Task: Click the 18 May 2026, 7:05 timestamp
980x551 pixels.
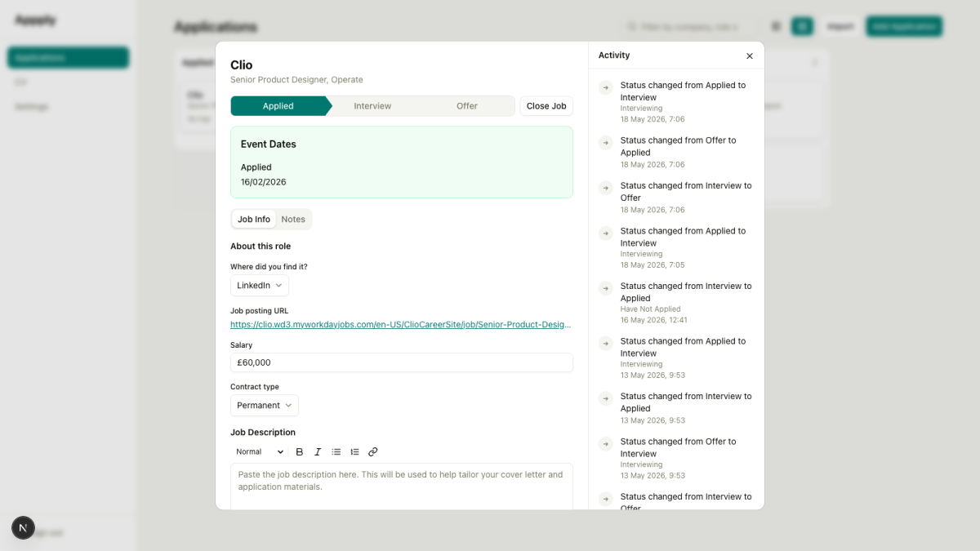Action: (x=653, y=265)
